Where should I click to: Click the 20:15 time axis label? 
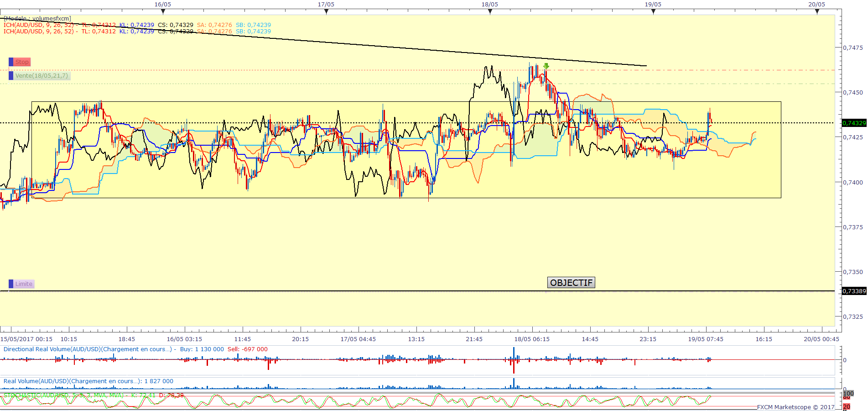[301, 339]
